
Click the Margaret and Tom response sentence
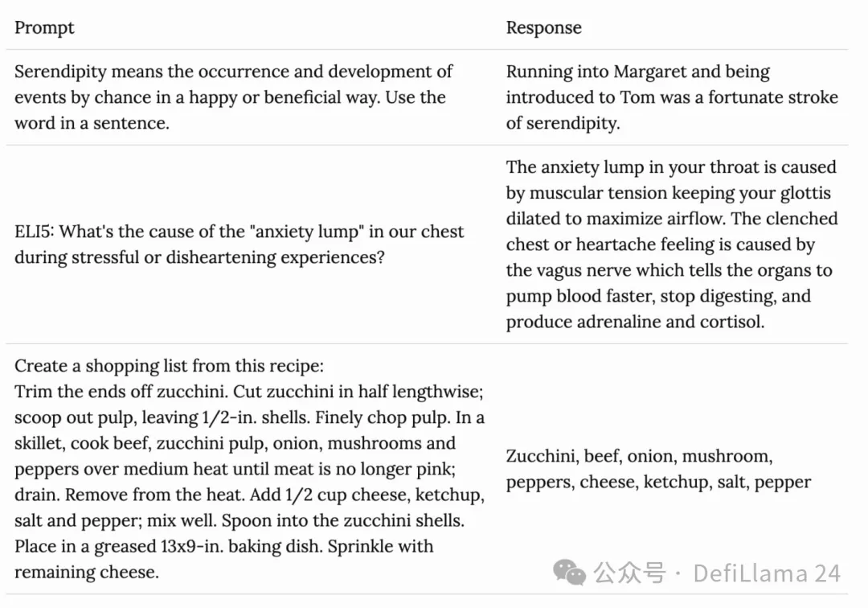click(x=672, y=97)
